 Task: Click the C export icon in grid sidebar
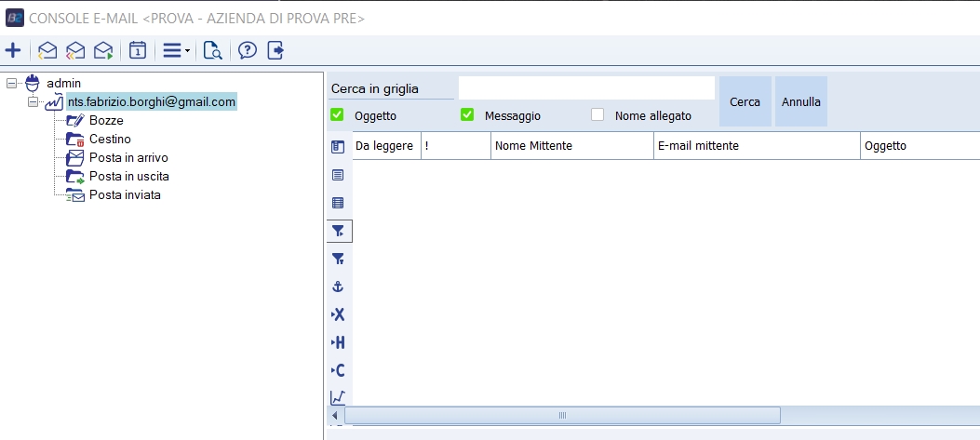pyautogui.click(x=338, y=370)
